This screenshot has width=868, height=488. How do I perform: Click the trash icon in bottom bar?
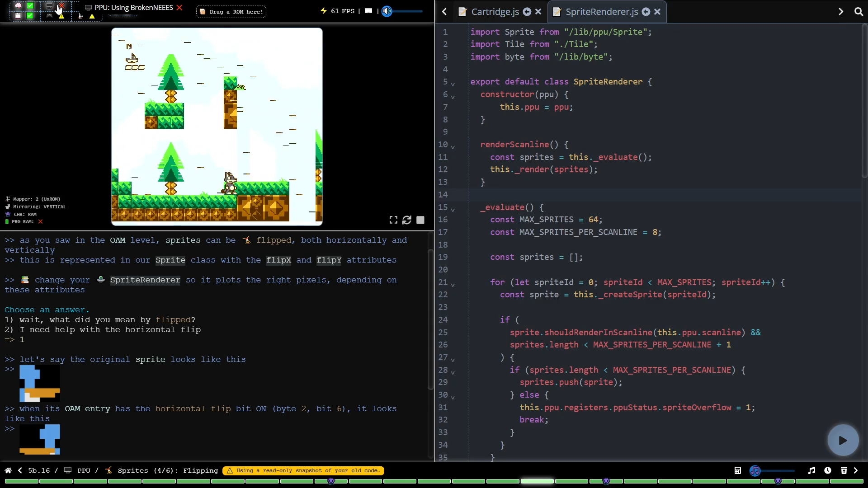click(844, 470)
